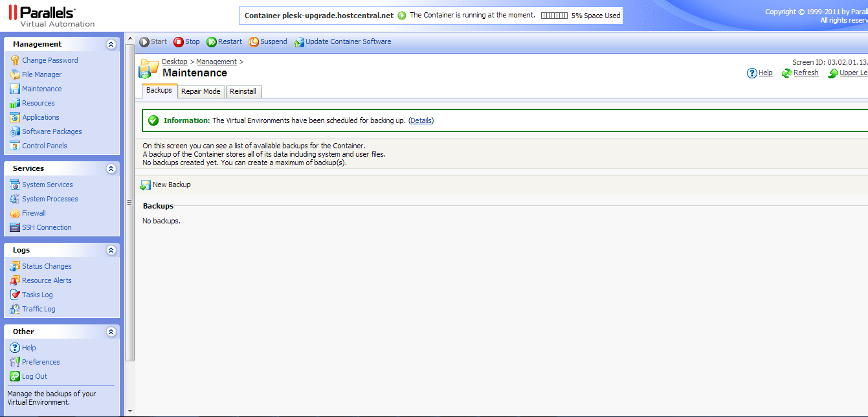868x417 pixels.
Task: Click the System Services icon
Action: (15, 185)
